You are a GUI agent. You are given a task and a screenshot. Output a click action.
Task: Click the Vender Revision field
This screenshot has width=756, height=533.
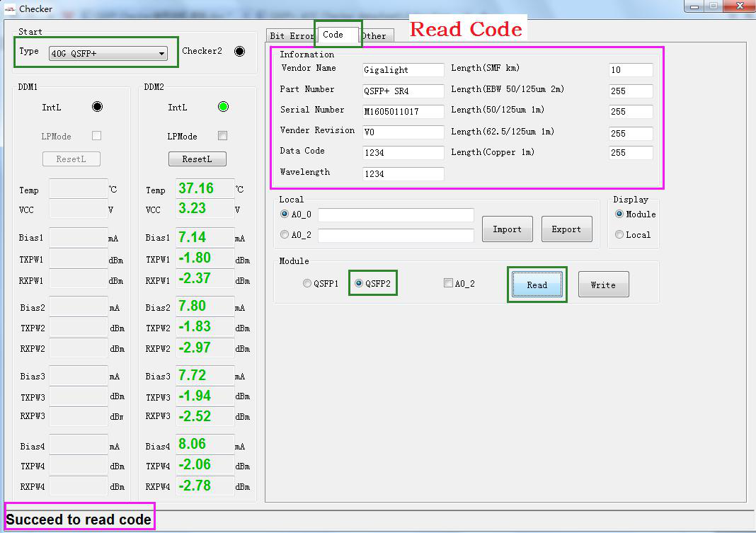pos(403,132)
